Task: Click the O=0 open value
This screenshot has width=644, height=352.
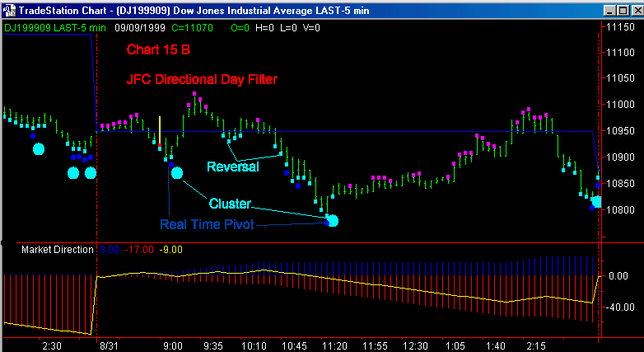Action: [240, 28]
